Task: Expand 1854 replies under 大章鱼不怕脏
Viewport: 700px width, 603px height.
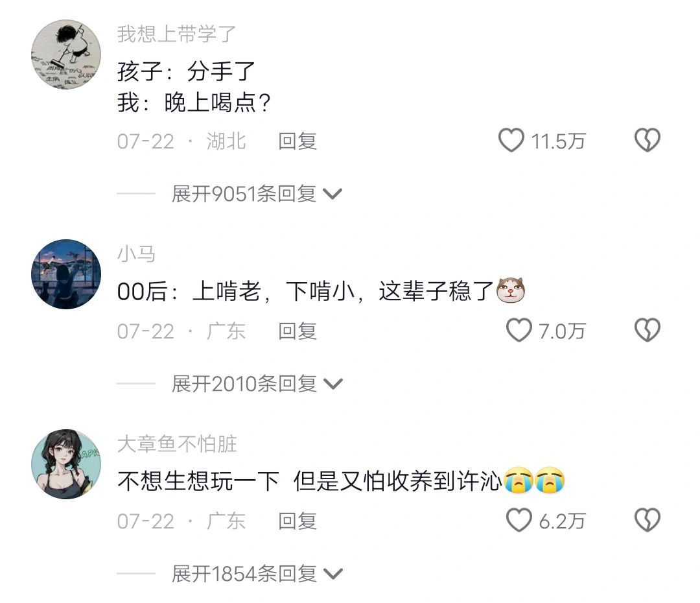Action: tap(257, 574)
